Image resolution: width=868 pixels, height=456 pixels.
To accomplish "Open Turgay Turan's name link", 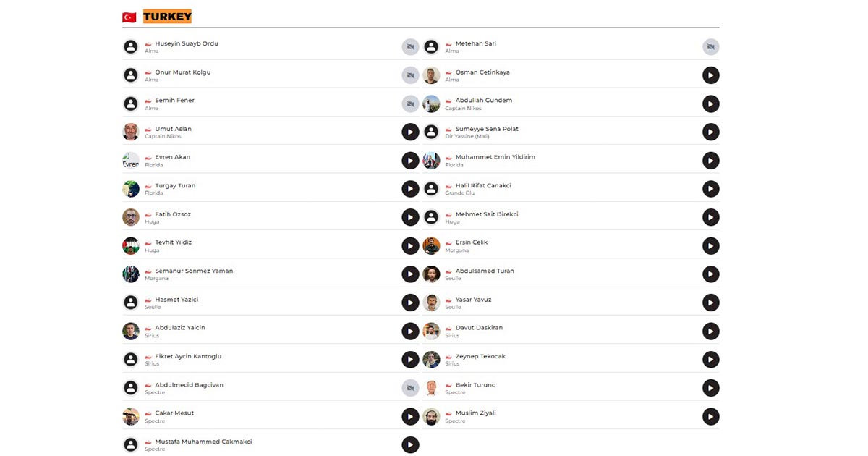I will tap(175, 186).
